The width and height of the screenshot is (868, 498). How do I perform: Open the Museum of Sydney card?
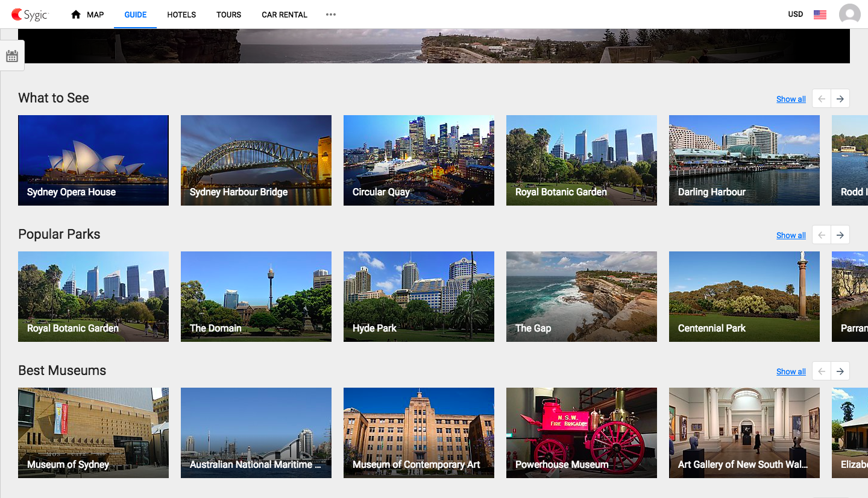(93, 433)
